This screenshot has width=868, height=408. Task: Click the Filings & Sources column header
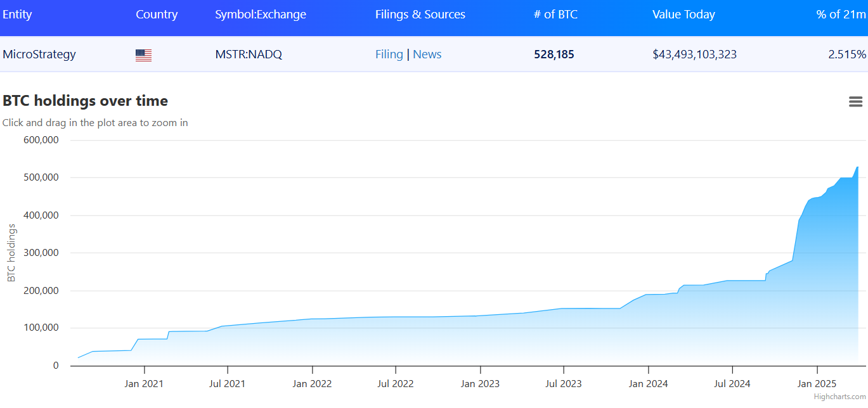coord(420,15)
